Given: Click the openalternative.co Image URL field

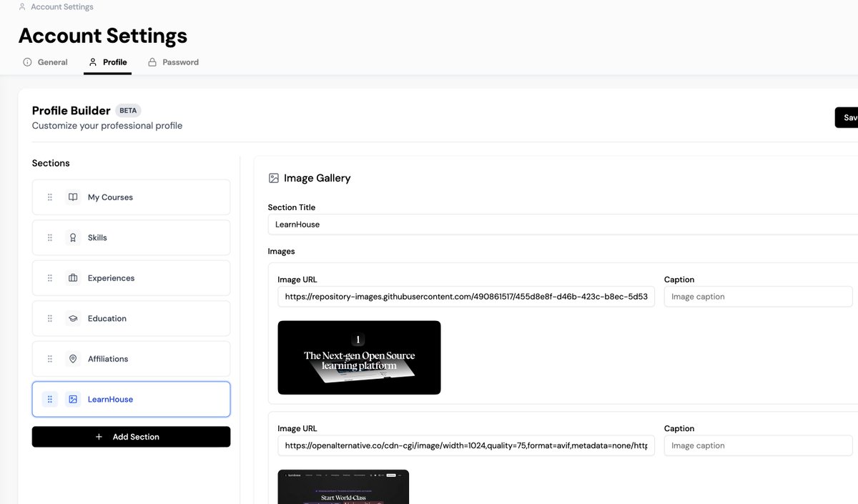Looking at the screenshot, I should click(466, 445).
